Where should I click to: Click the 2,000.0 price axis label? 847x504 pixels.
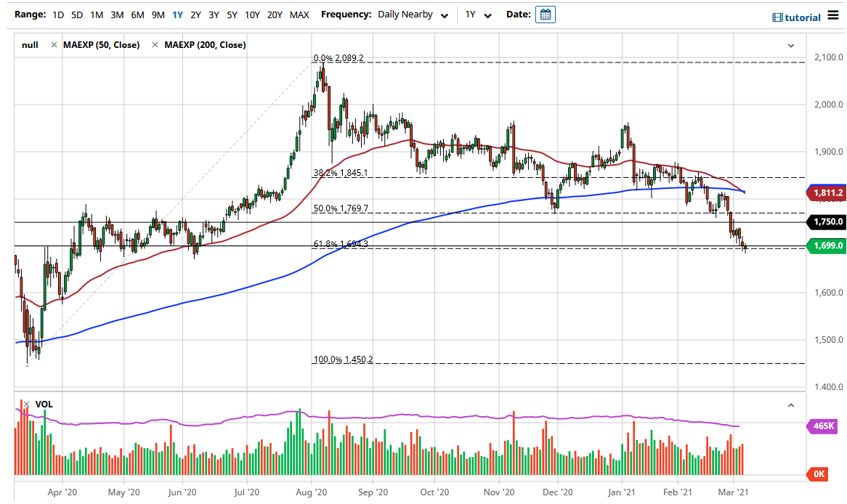tap(828, 105)
